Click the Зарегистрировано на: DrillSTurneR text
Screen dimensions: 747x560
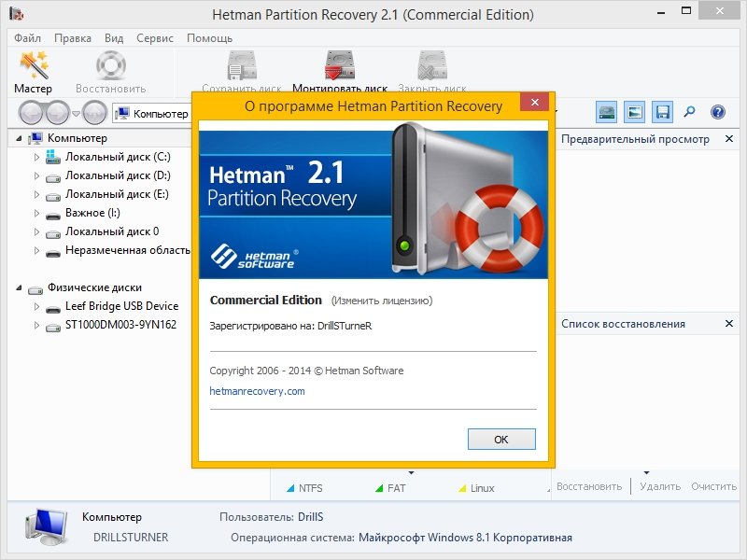click(x=290, y=326)
